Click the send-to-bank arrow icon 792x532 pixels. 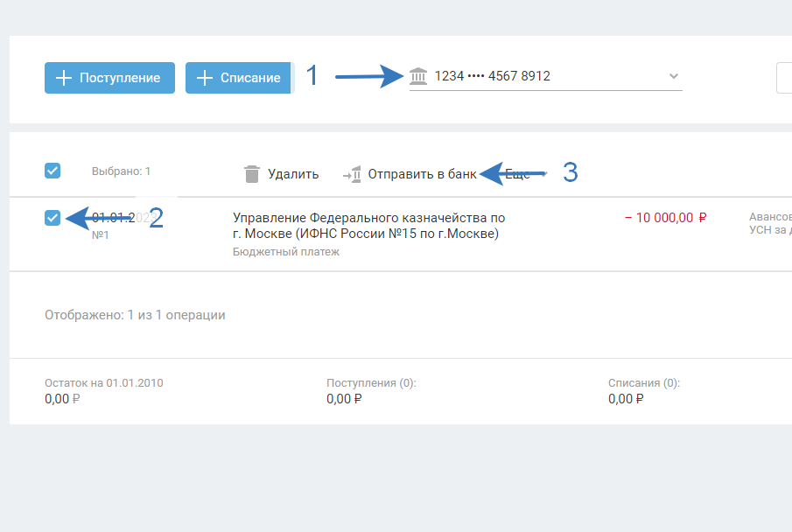point(352,174)
